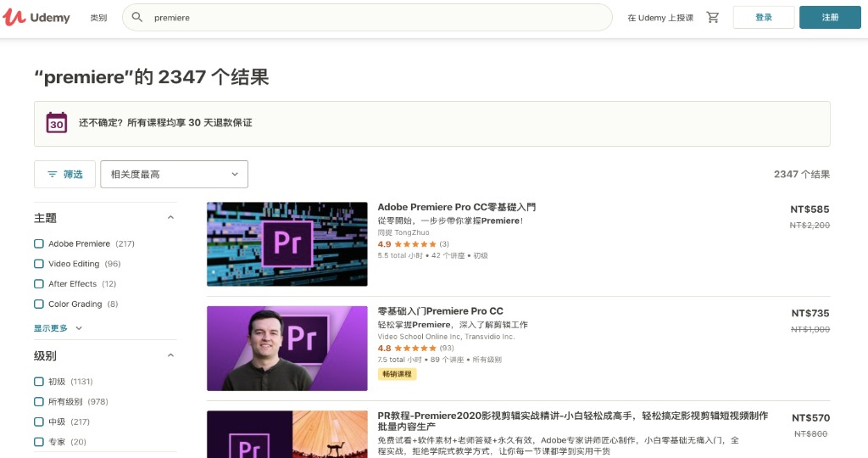Click the 30-day calendar icon
The width and height of the screenshot is (868, 458).
57,122
